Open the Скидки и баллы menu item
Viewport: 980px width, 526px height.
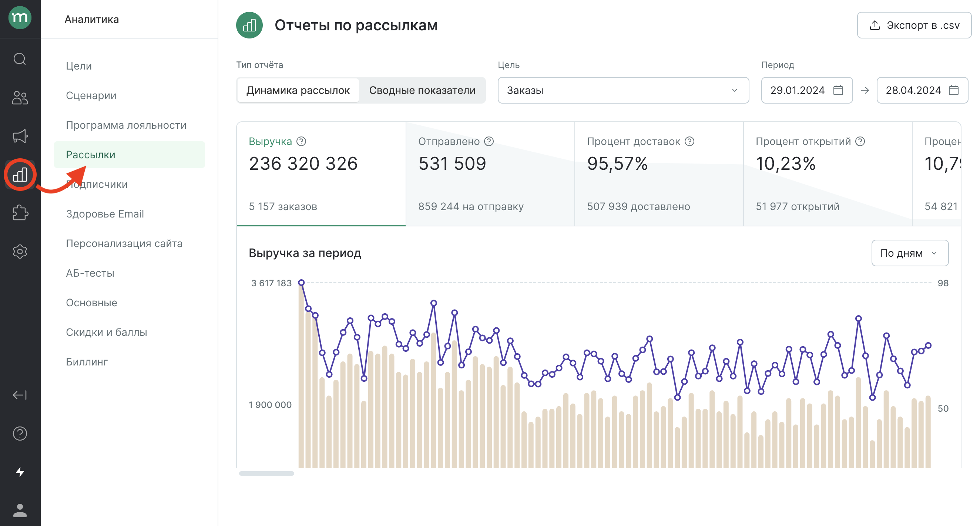[106, 333]
